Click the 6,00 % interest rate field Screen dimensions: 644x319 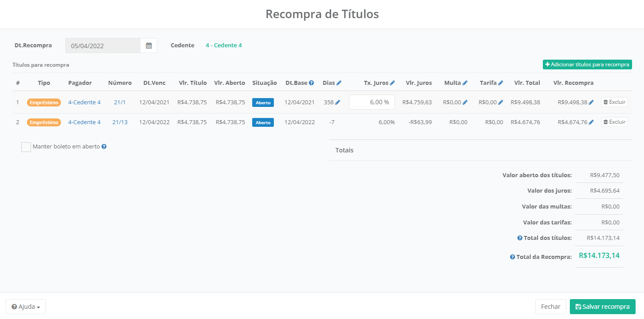[371, 102]
